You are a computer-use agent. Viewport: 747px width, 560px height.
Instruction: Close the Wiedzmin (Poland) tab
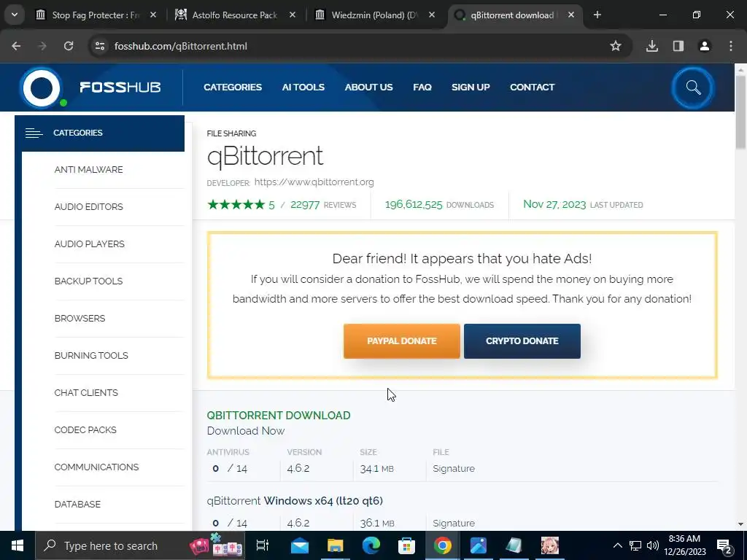click(x=432, y=15)
